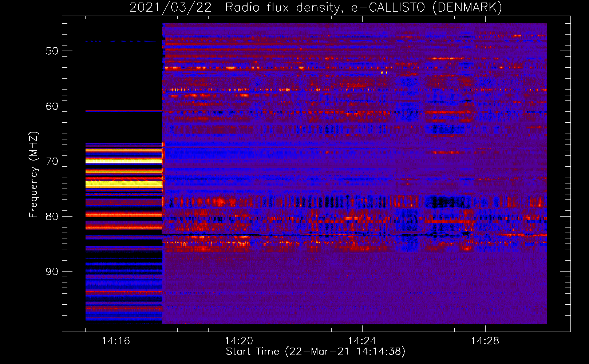Screen dimensions: 589x364
Task: Click the bright yellow band near 70 MHz
Action: (124, 160)
